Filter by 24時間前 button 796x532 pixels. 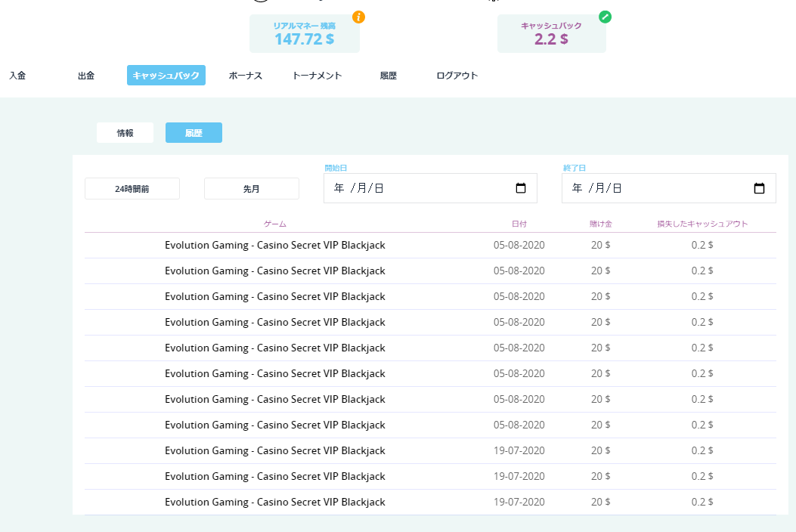(132, 189)
